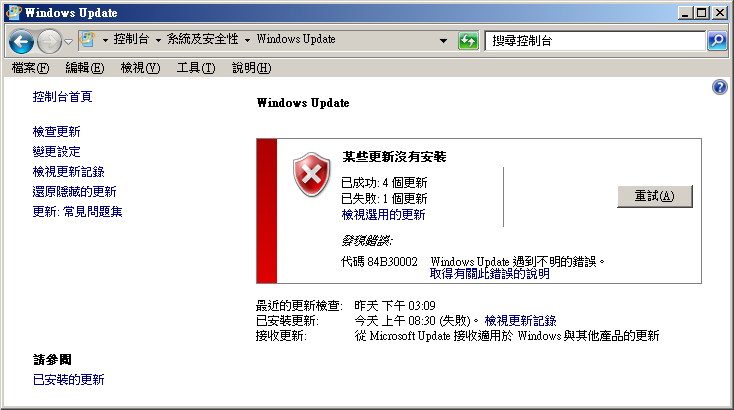Click the Control Panel icon in address bar
Screen dimensions: 734x410
[x=87, y=39]
